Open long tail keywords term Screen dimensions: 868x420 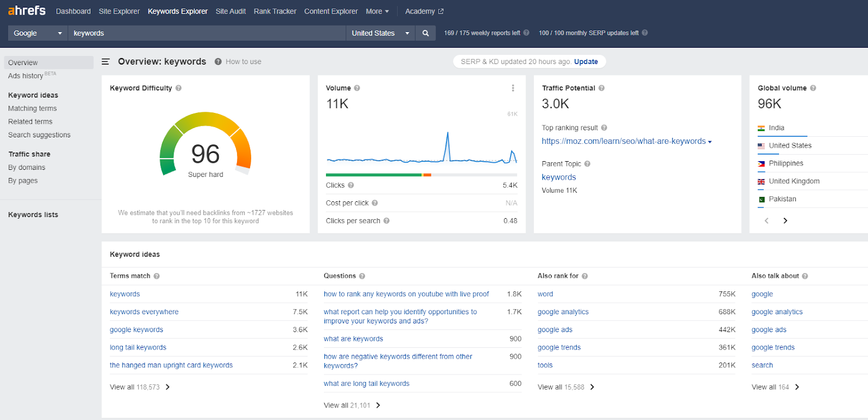point(138,348)
